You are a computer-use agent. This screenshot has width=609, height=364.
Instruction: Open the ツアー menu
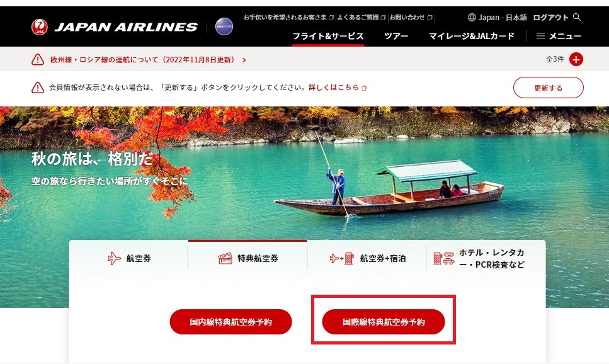396,36
